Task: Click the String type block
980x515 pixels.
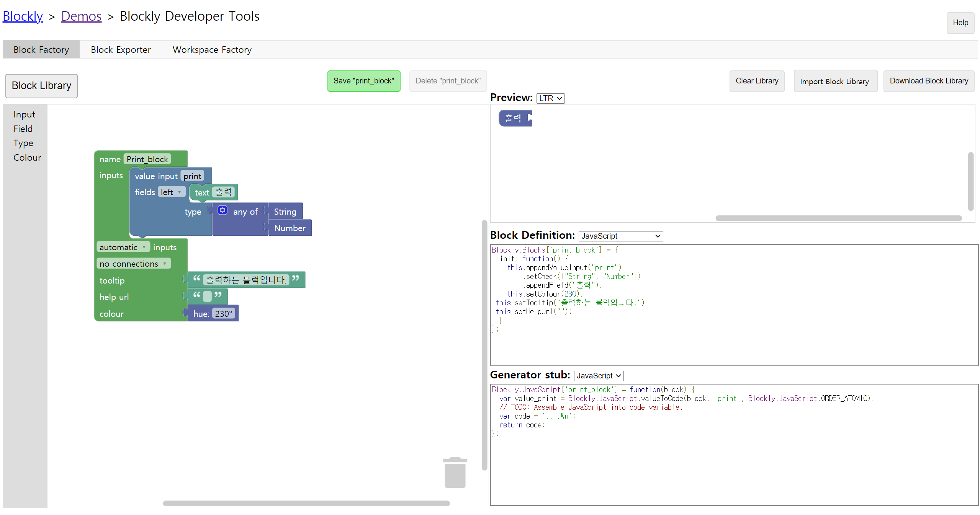Action: 285,212
